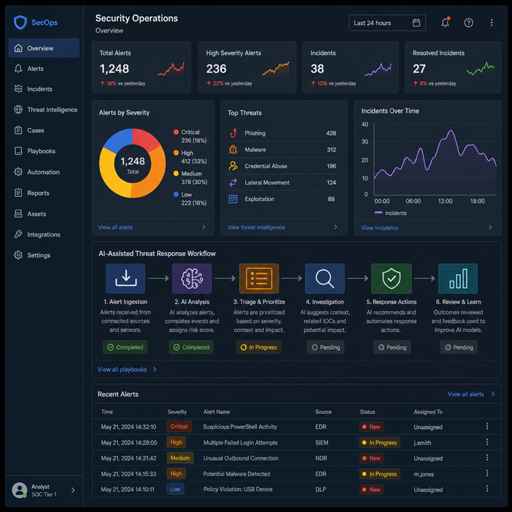Click the In Progress status under Triage & Prioritize

[259, 347]
